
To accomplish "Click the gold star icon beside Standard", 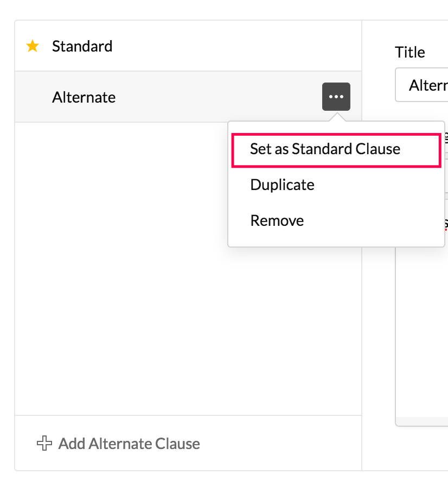I will 33,47.
